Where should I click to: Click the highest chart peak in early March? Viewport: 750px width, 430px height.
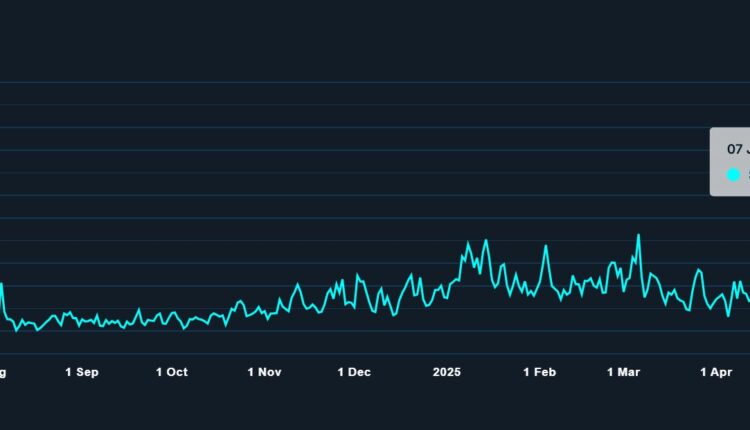click(x=638, y=236)
